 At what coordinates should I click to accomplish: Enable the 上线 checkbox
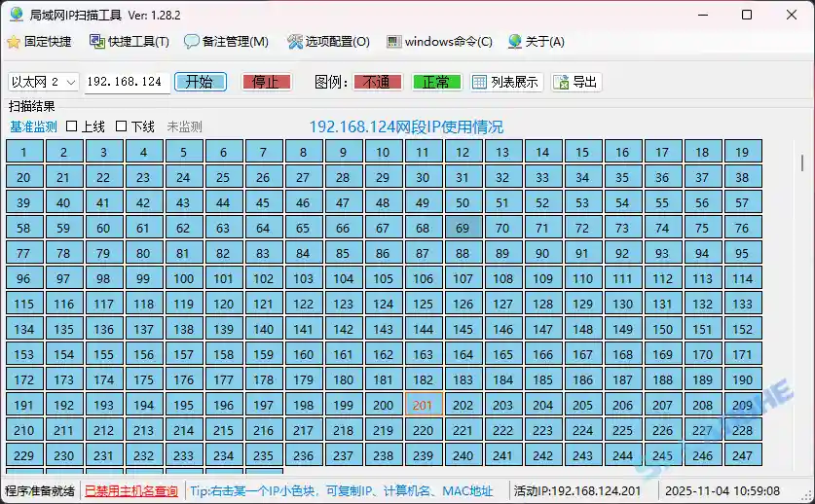(x=72, y=126)
